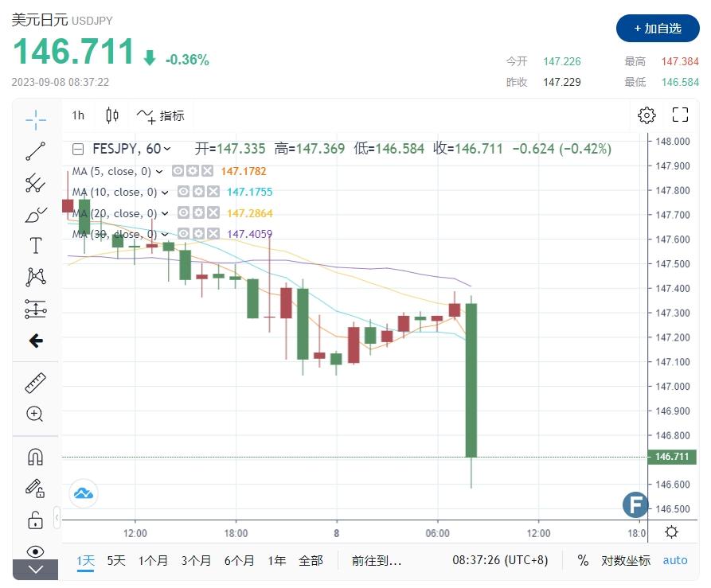The width and height of the screenshot is (711, 588).
Task: Toggle visibility of all drawings
Action: (35, 551)
